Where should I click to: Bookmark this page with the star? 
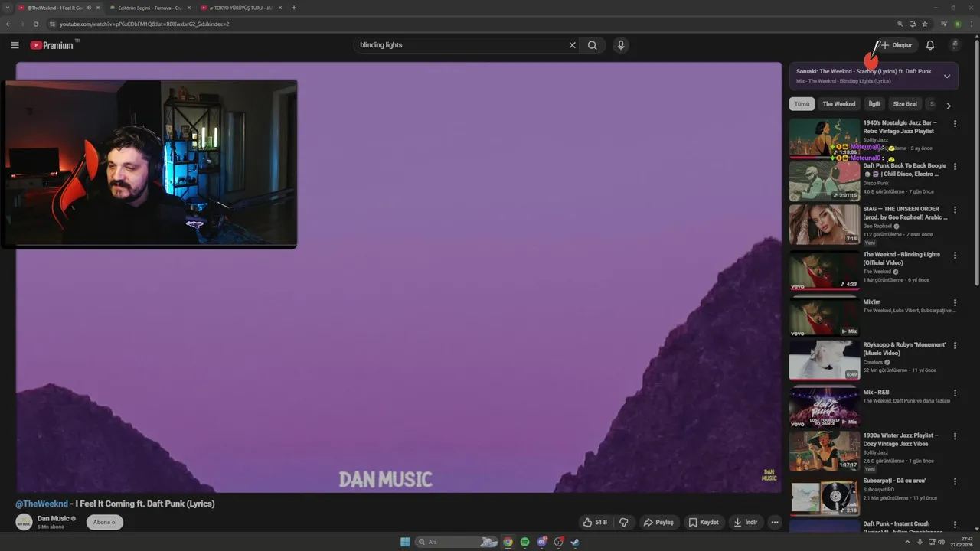925,24
